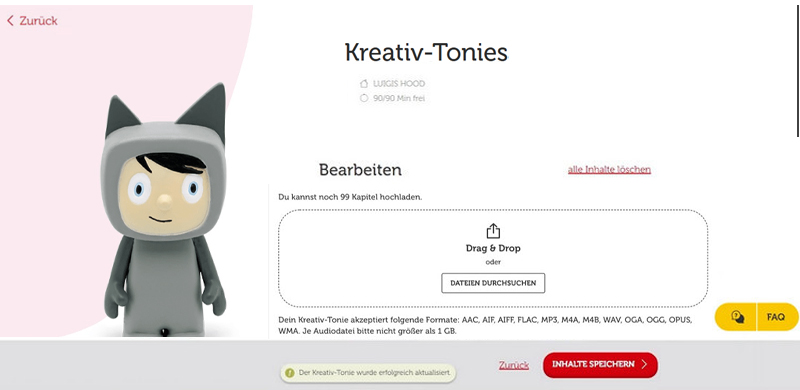This screenshot has height=390, width=800.
Task: Click the DATEIEN DURCHSUCHEN button
Action: [x=493, y=283]
